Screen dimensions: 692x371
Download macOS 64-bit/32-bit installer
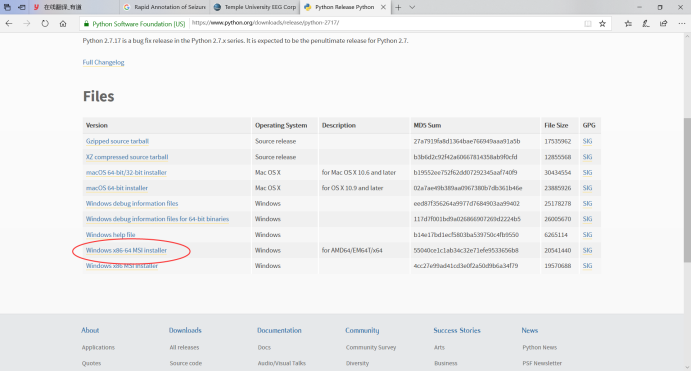(x=126, y=172)
